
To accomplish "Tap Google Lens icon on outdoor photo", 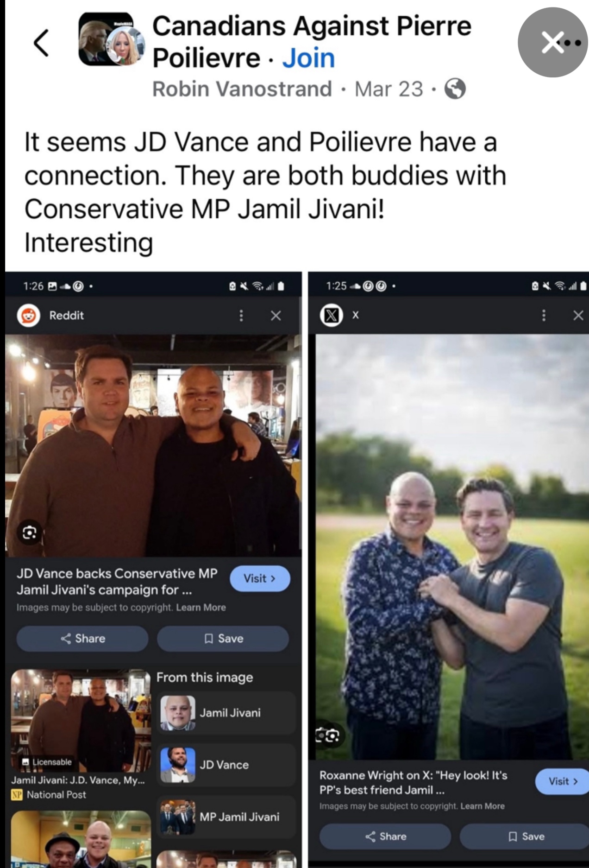I will pyautogui.click(x=327, y=735).
